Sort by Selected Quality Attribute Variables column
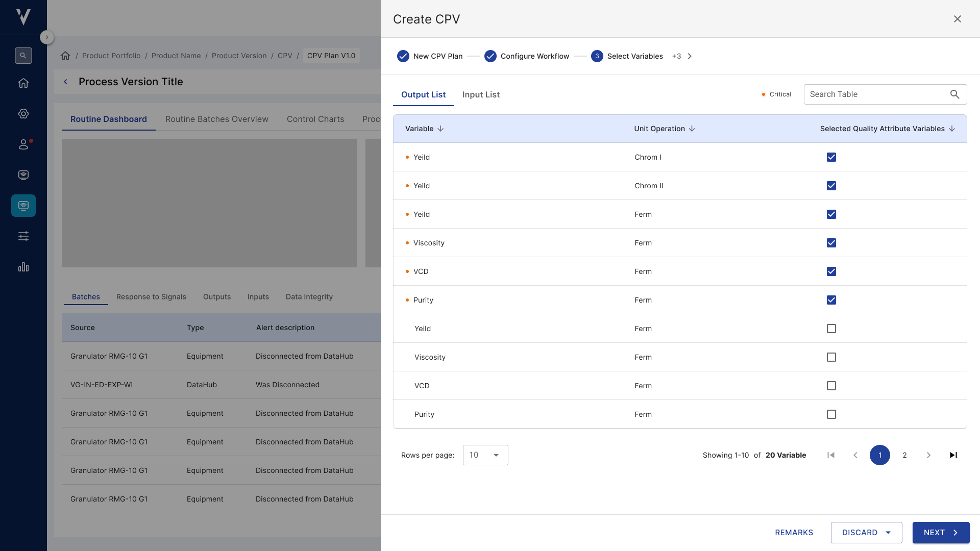Viewport: 980px width, 551px height. pyautogui.click(x=888, y=129)
